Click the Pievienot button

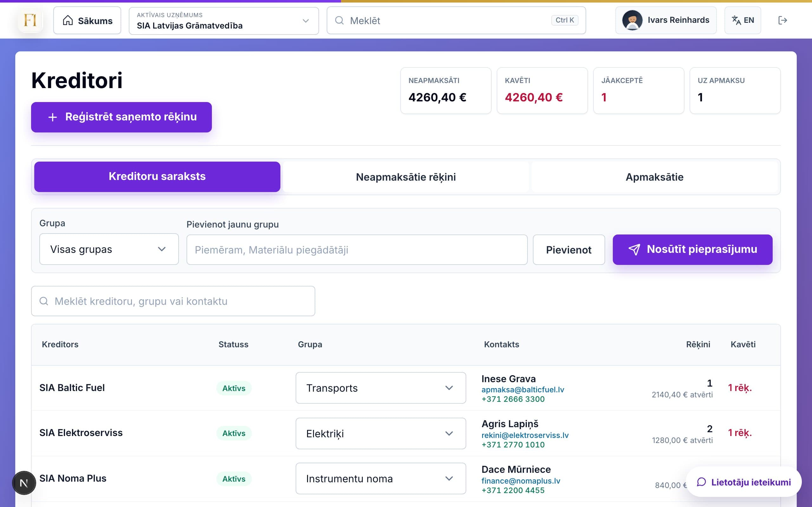pyautogui.click(x=569, y=250)
